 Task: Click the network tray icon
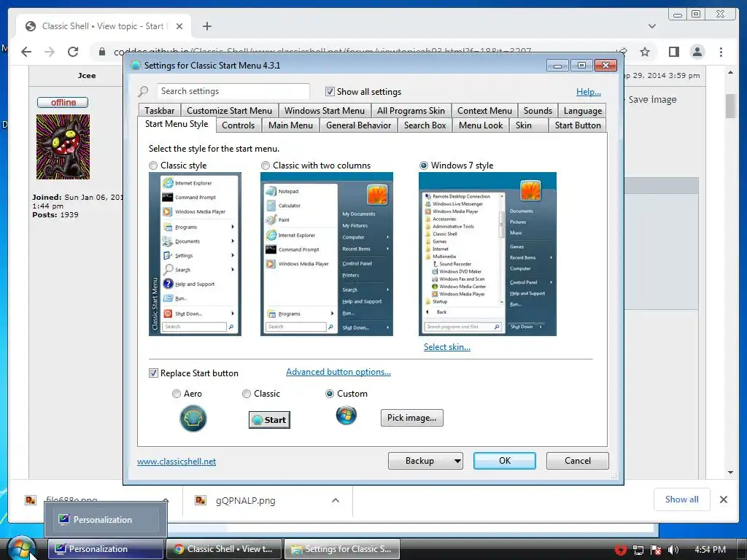coord(638,550)
